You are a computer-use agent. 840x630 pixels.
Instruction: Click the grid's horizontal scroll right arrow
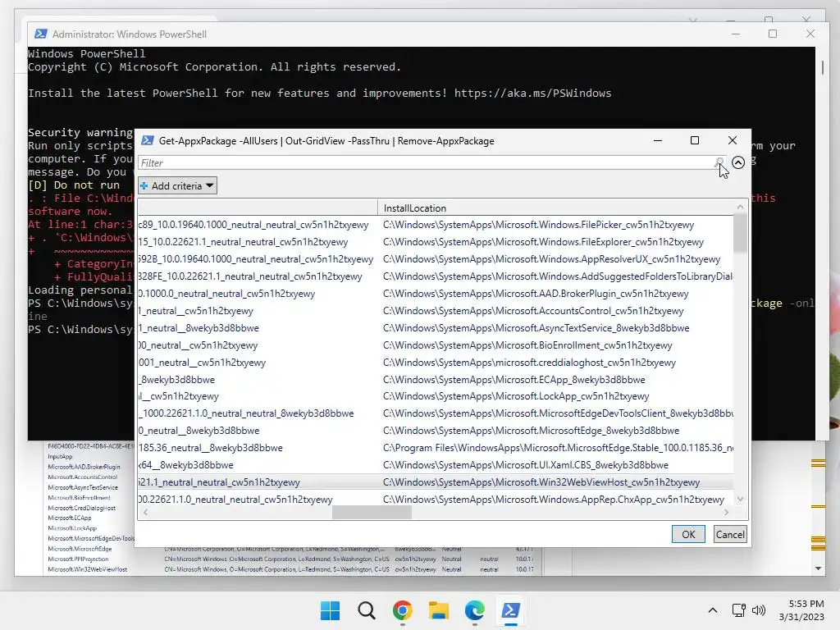726,512
